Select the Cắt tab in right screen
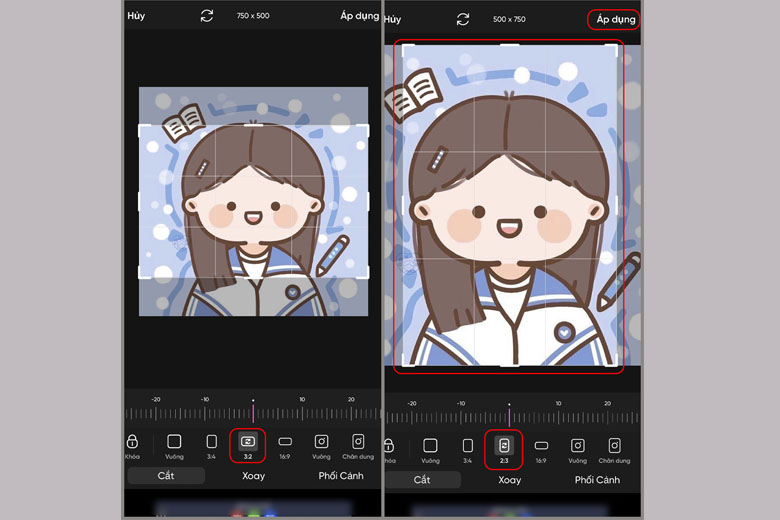 [424, 480]
